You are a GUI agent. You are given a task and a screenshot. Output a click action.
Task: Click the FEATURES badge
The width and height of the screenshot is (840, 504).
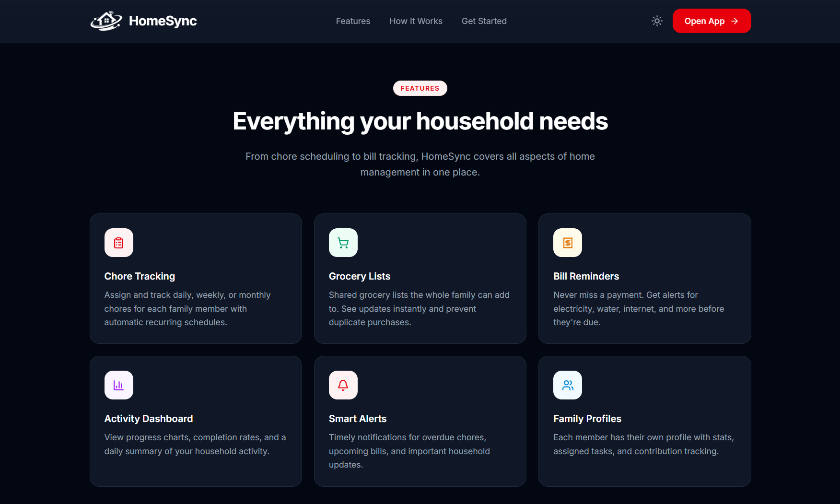[x=420, y=88]
